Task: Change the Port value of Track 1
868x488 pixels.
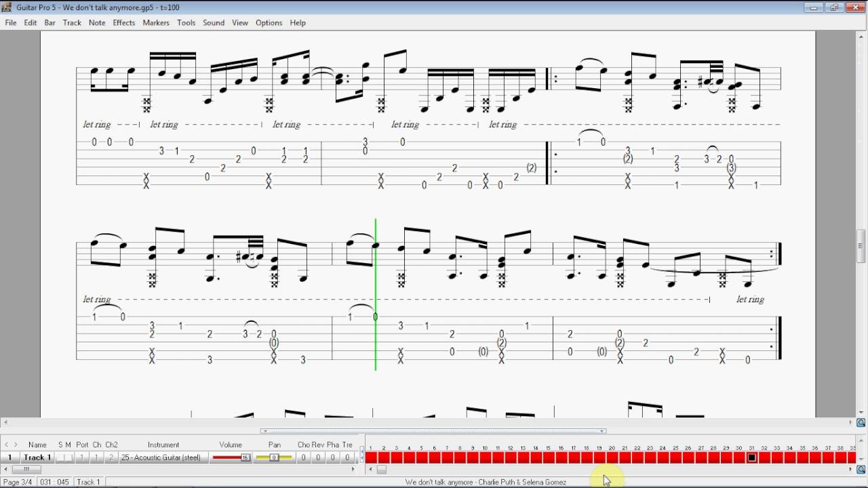Action: (x=81, y=457)
